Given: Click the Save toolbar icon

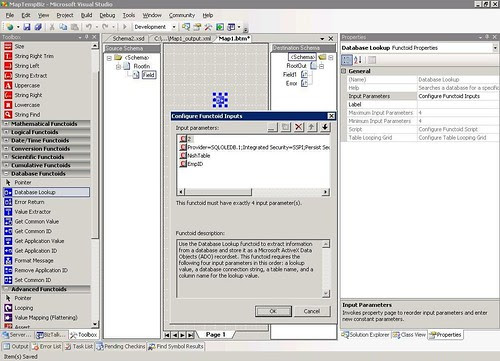Looking at the screenshot, I should tap(27, 27).
